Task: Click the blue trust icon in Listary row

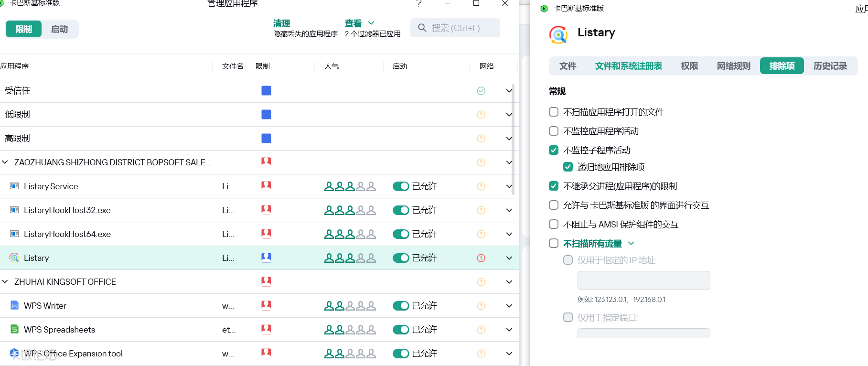Action: (266, 258)
